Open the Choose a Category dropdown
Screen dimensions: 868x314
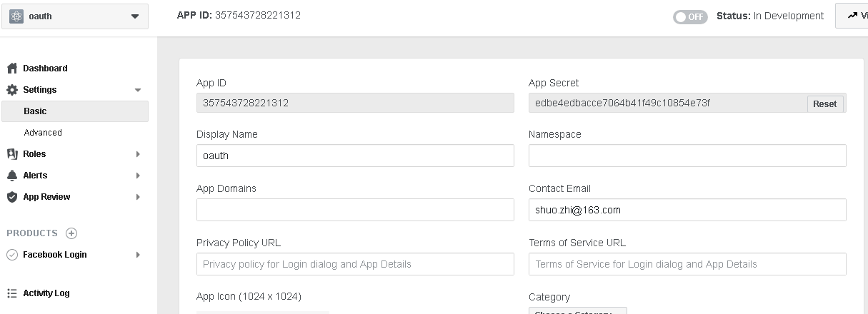pyautogui.click(x=577, y=311)
